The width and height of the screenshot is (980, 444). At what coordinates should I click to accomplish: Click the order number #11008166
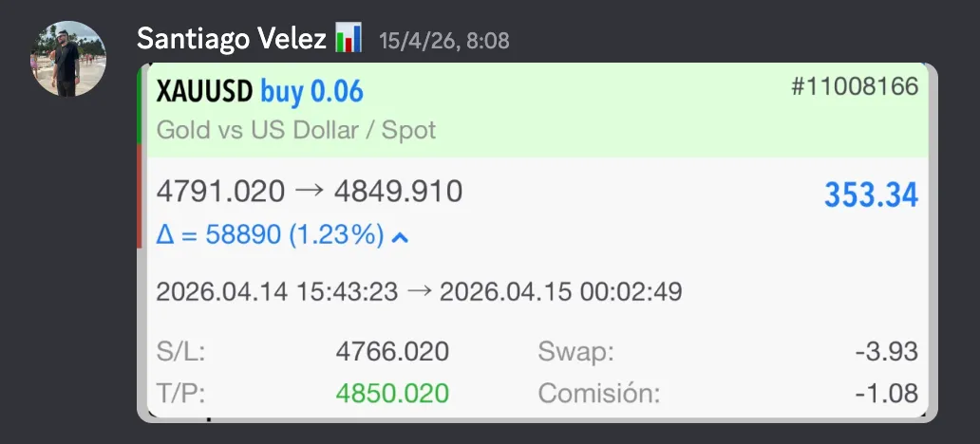[x=855, y=86]
